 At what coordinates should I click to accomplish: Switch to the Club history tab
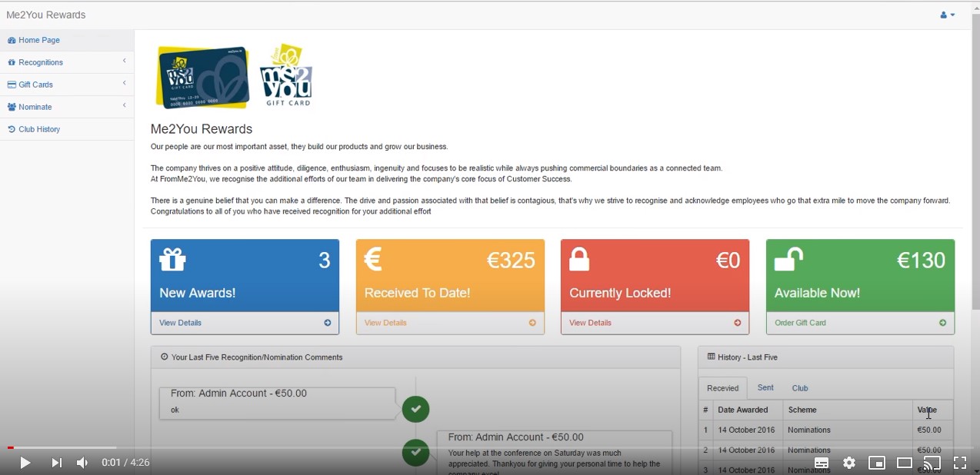click(800, 388)
